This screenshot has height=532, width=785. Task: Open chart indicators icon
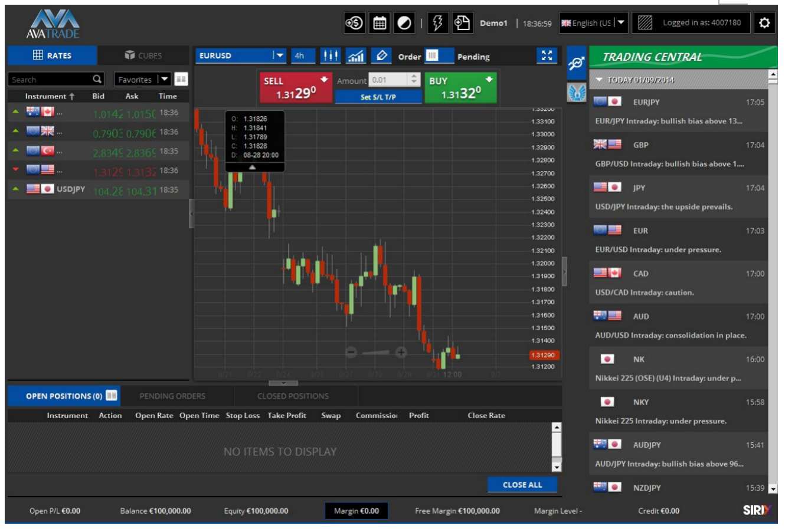pyautogui.click(x=356, y=56)
